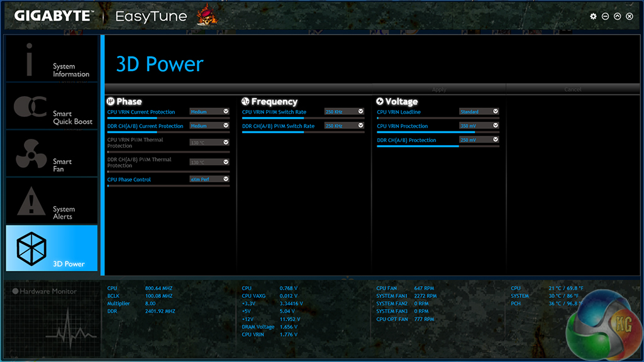This screenshot has height=362, width=644.
Task: Click the Phase section icon
Action: [x=111, y=101]
